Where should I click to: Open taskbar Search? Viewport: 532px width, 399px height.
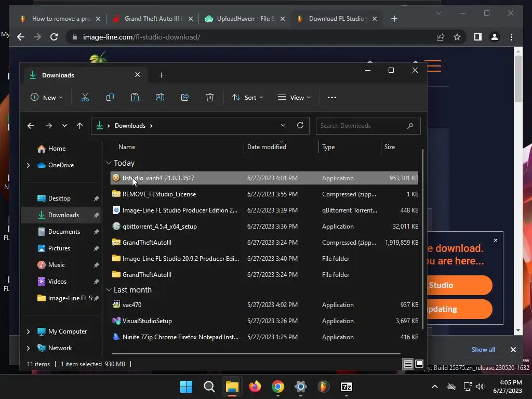[x=209, y=387]
